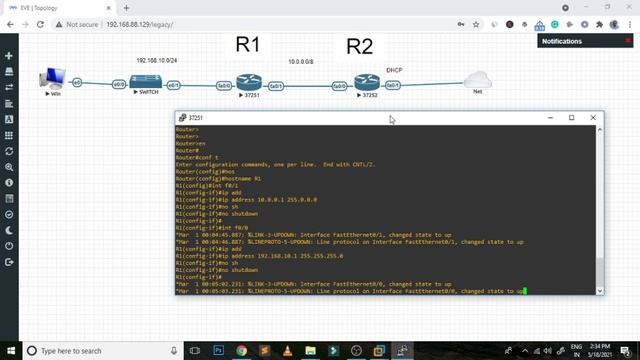Select router node 37252 in topology

[x=367, y=82]
